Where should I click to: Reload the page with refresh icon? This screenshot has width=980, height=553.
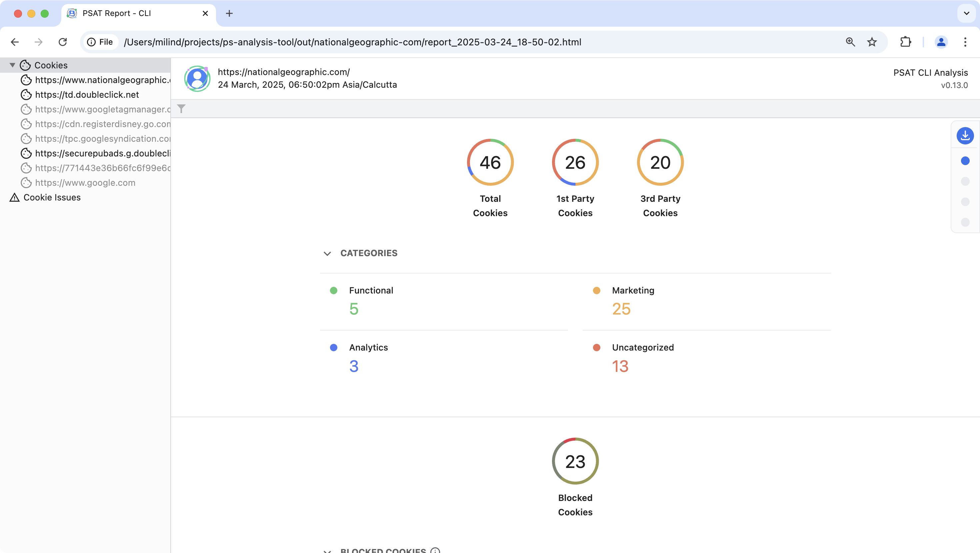[63, 42]
